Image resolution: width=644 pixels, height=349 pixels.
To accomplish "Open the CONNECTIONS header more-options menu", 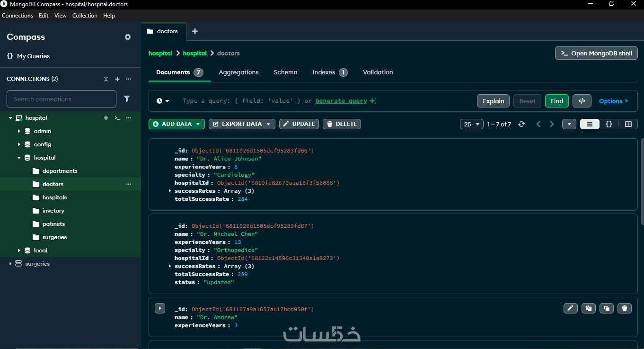I will coord(129,79).
